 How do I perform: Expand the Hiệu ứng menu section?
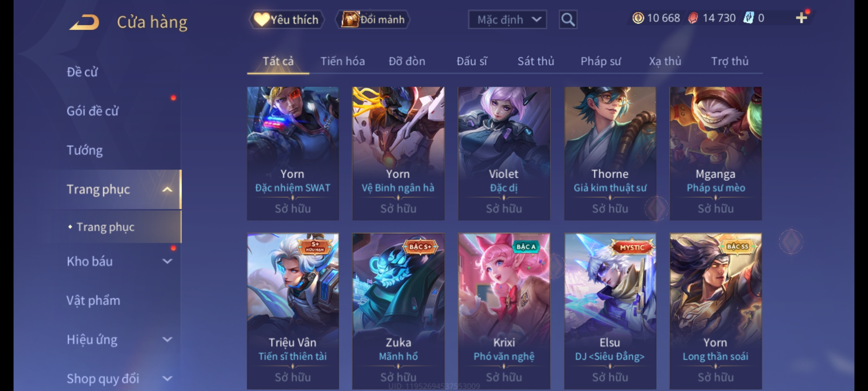click(167, 340)
